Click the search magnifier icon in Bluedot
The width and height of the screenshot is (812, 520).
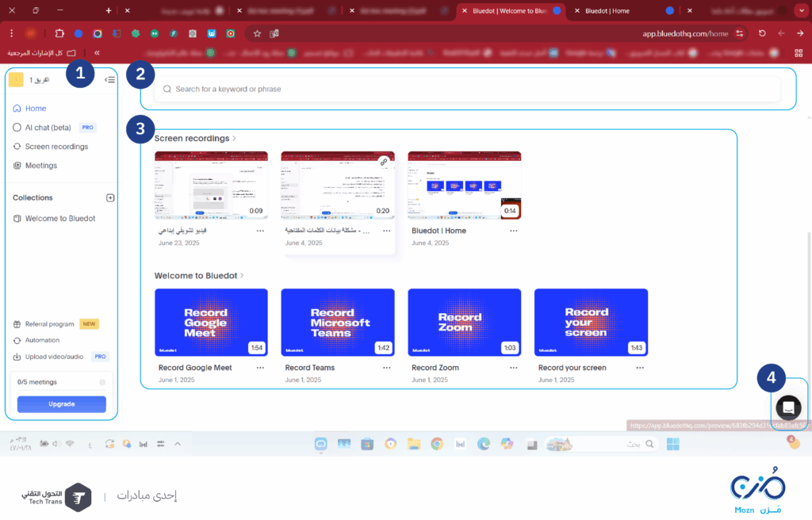click(167, 89)
